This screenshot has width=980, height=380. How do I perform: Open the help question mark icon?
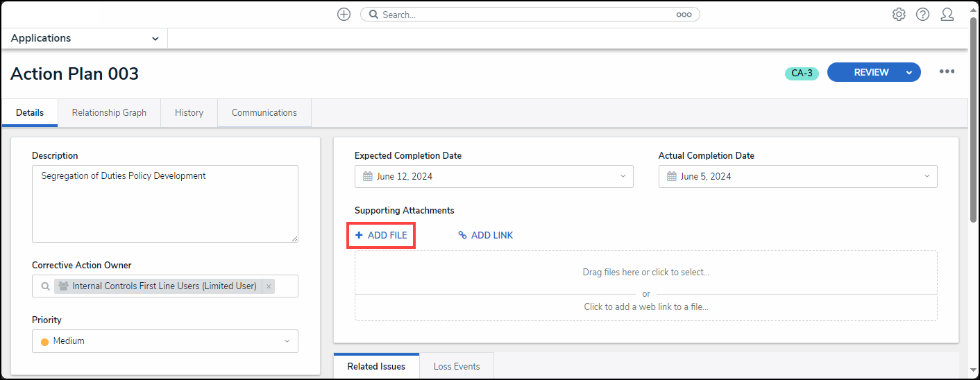click(x=922, y=15)
